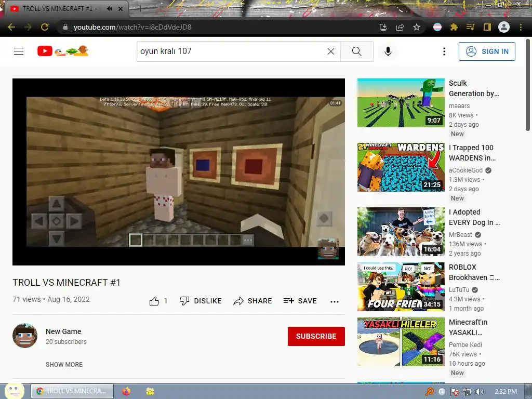The image size is (532, 399).
Task: Open more actions ellipsis under video
Action: (335, 301)
